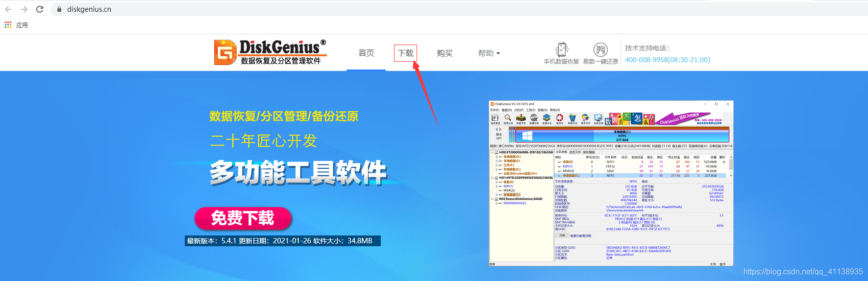Click next-disk orange arrow in DiskGenius preview
868x281 pixels.
tap(500, 129)
